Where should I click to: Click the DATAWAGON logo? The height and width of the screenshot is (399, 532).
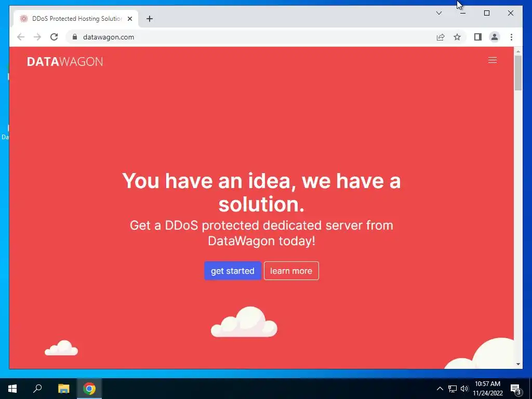65,61
